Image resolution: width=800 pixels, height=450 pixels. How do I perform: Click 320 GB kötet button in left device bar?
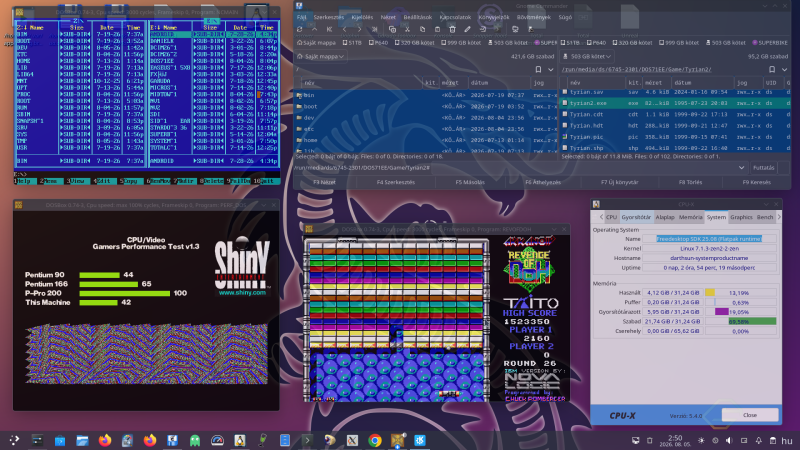point(414,43)
